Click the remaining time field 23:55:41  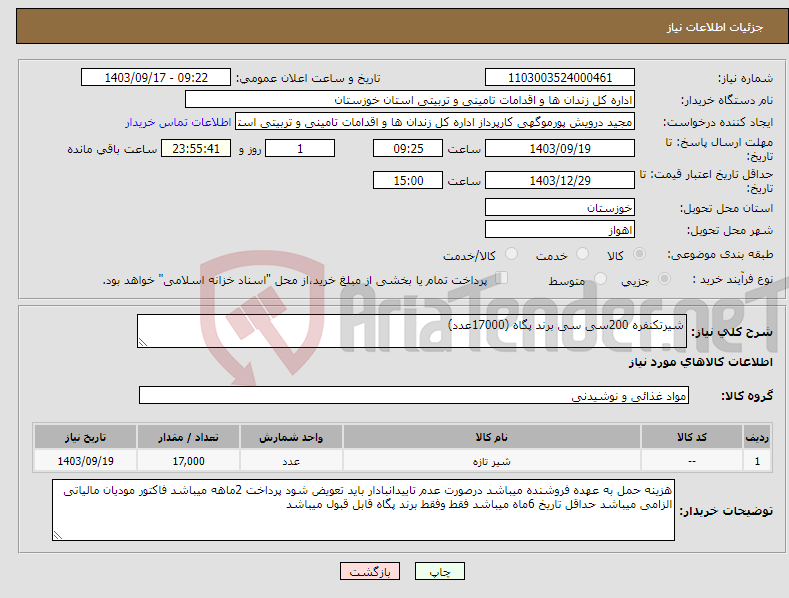click(196, 148)
